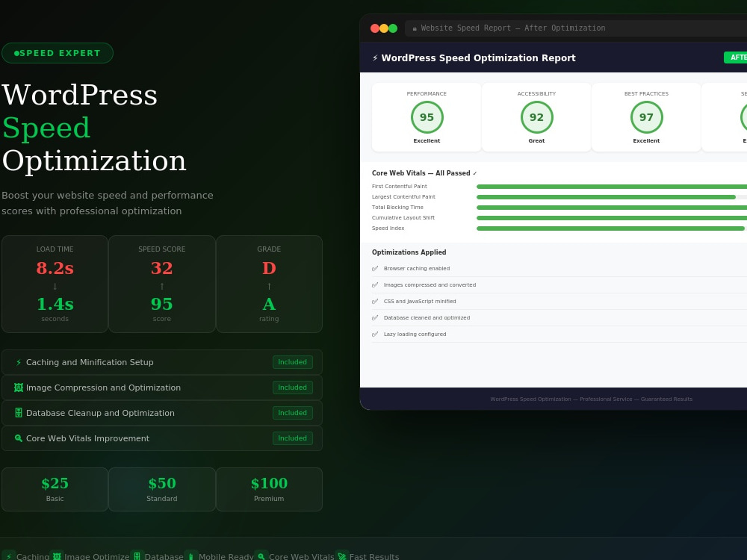Click the checkmark beside Lazy loading configured
Screen dimensions: 747x560
pyautogui.click(x=376, y=335)
